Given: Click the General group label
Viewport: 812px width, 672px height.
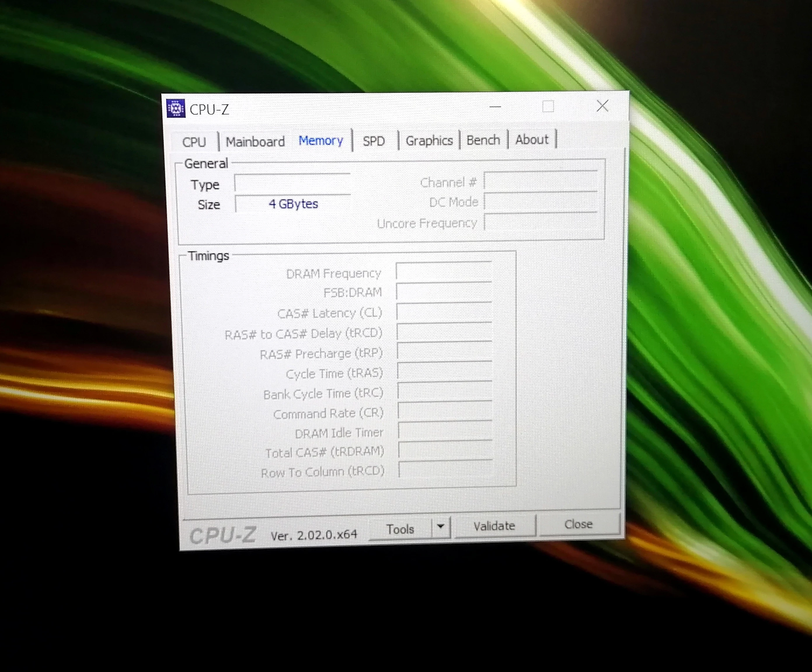Looking at the screenshot, I should pyautogui.click(x=206, y=164).
